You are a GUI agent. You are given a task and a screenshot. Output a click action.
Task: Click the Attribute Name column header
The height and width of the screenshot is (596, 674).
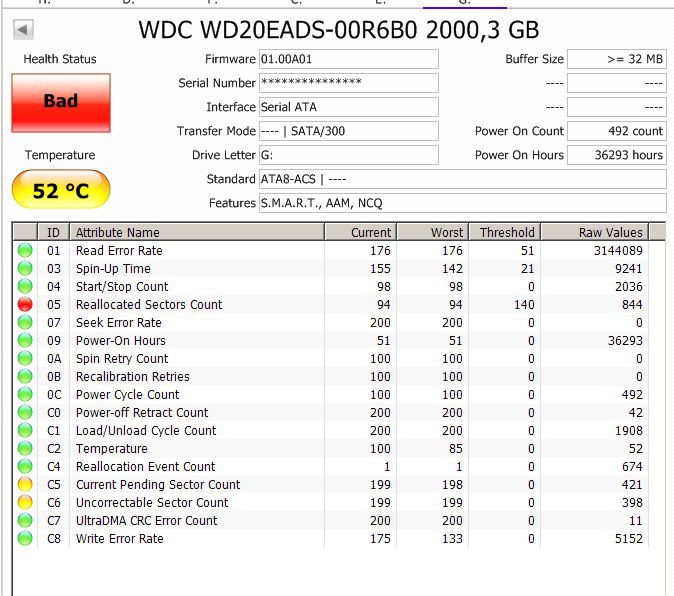click(x=197, y=232)
